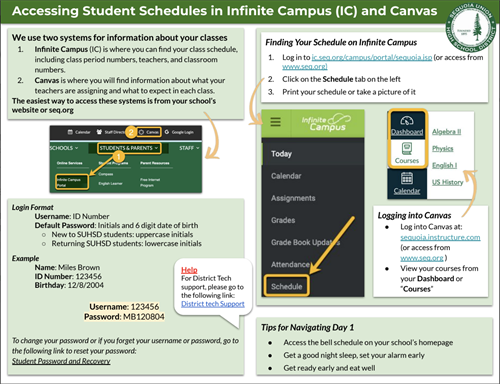The height and width of the screenshot is (384, 500).
Task: Click the English Learner menu entry
Action: pyautogui.click(x=110, y=183)
